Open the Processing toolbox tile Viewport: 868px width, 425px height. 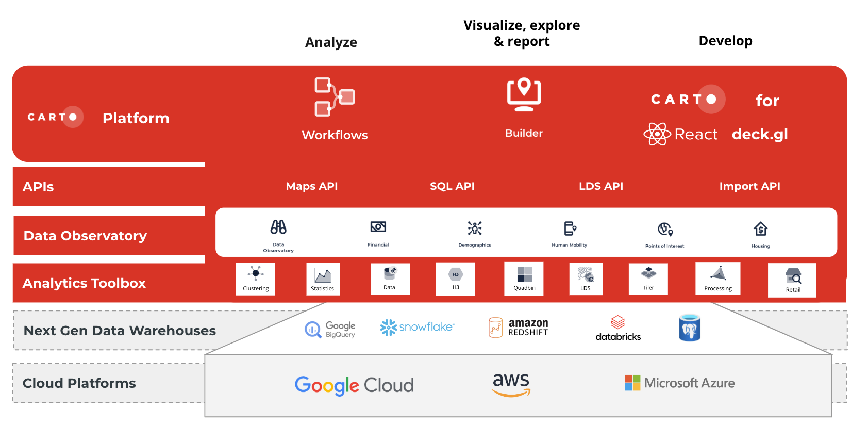click(718, 279)
